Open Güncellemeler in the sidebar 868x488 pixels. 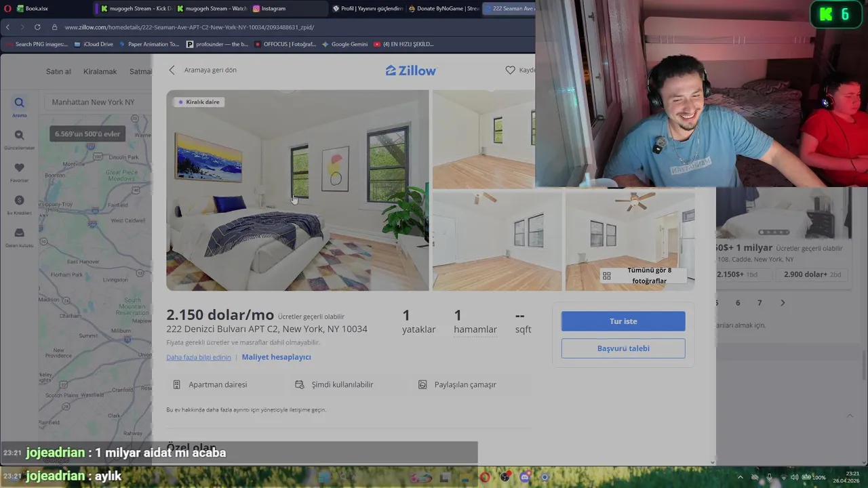click(19, 140)
